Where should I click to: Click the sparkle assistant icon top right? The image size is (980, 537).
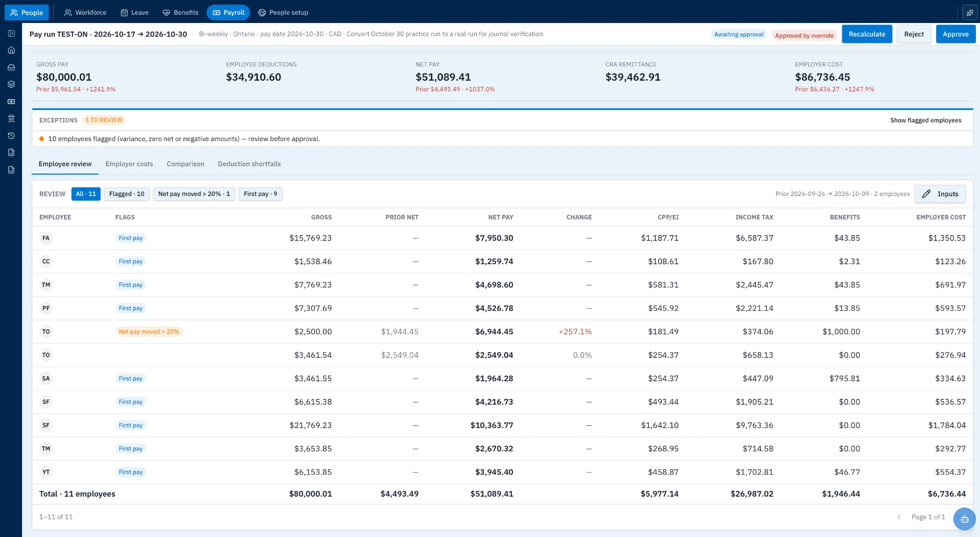(x=969, y=12)
